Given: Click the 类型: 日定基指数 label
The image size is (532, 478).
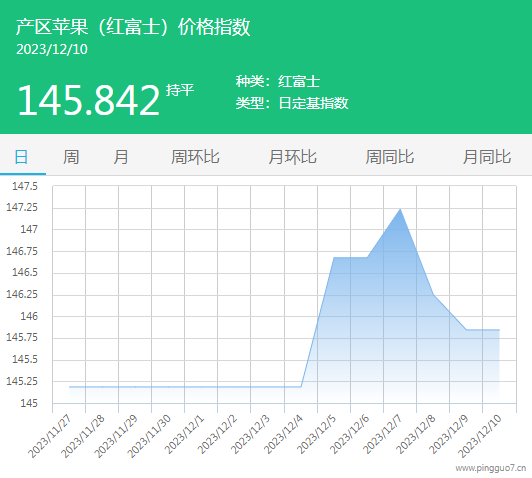Looking at the screenshot, I should pyautogui.click(x=292, y=103).
